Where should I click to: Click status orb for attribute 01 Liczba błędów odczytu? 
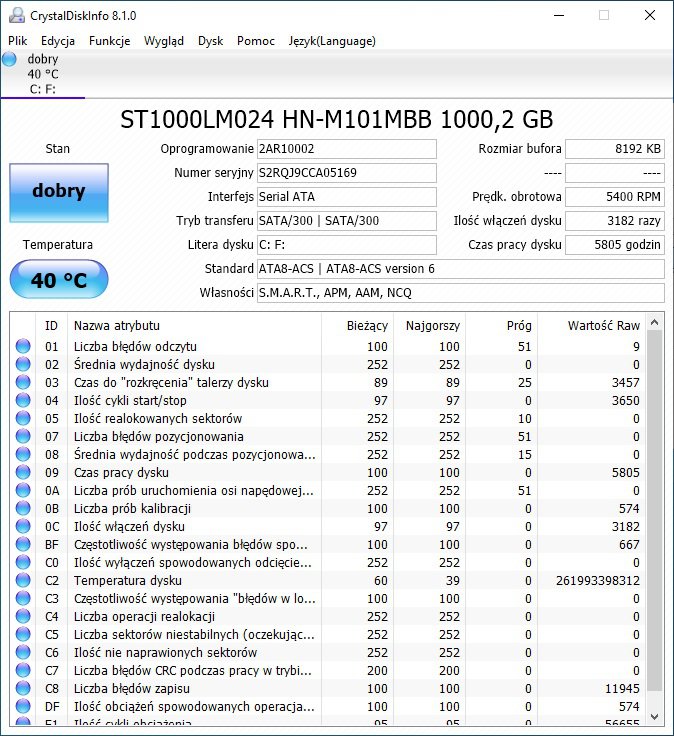(x=23, y=346)
